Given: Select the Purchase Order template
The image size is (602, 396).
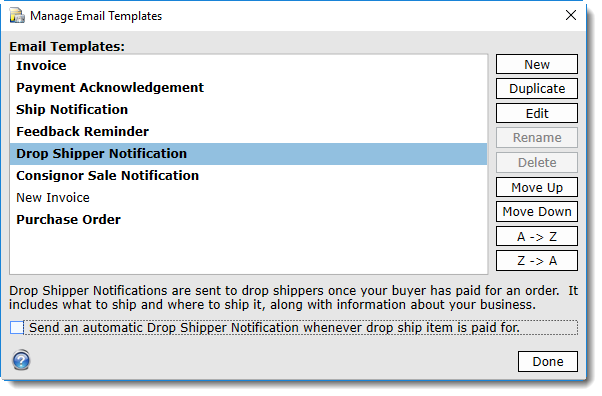Looking at the screenshot, I should (x=248, y=220).
